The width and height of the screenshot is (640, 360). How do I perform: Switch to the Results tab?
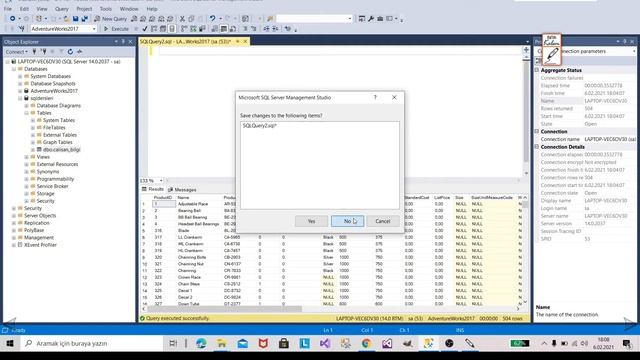pyautogui.click(x=153, y=189)
